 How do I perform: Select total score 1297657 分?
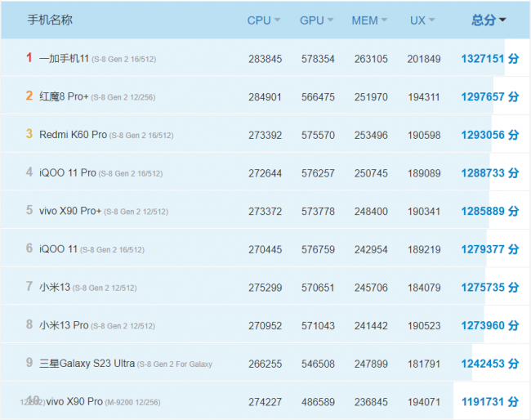(489, 97)
